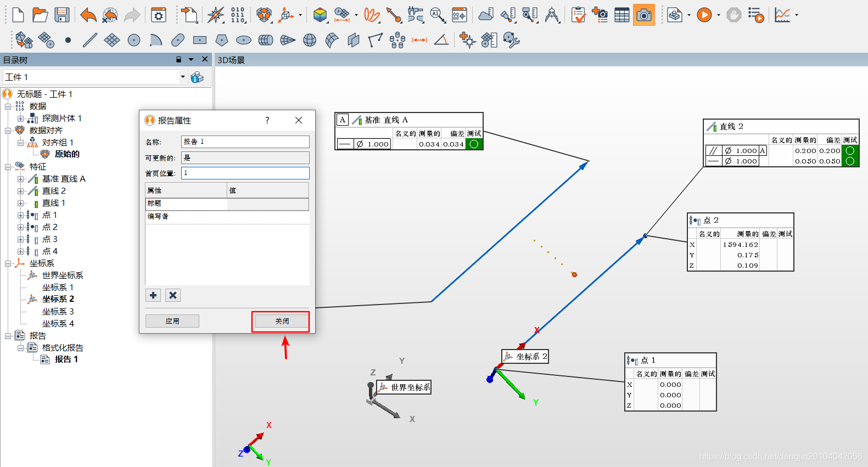Click the 关闭 button in the dialog

coord(282,321)
